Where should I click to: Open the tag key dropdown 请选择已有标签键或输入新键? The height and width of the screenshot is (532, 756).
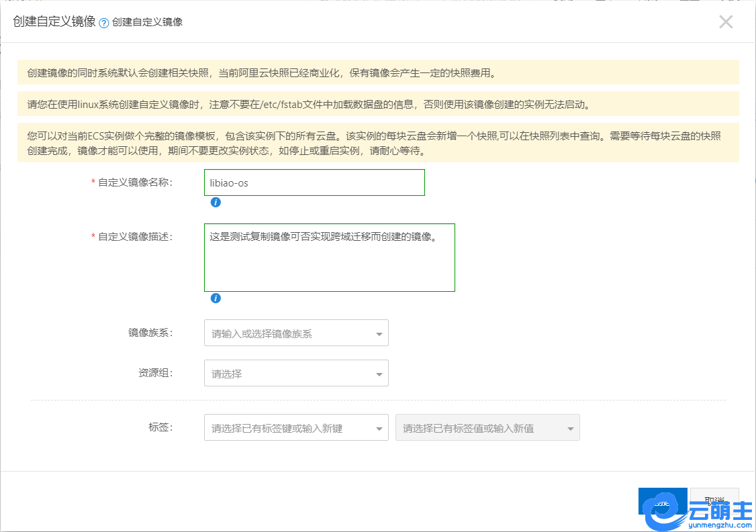tap(296, 428)
